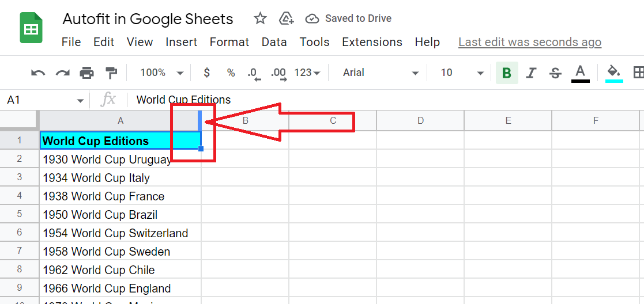Click the cloud Saved to Drive icon
Viewport: 644px width, 304px height.
(x=312, y=18)
